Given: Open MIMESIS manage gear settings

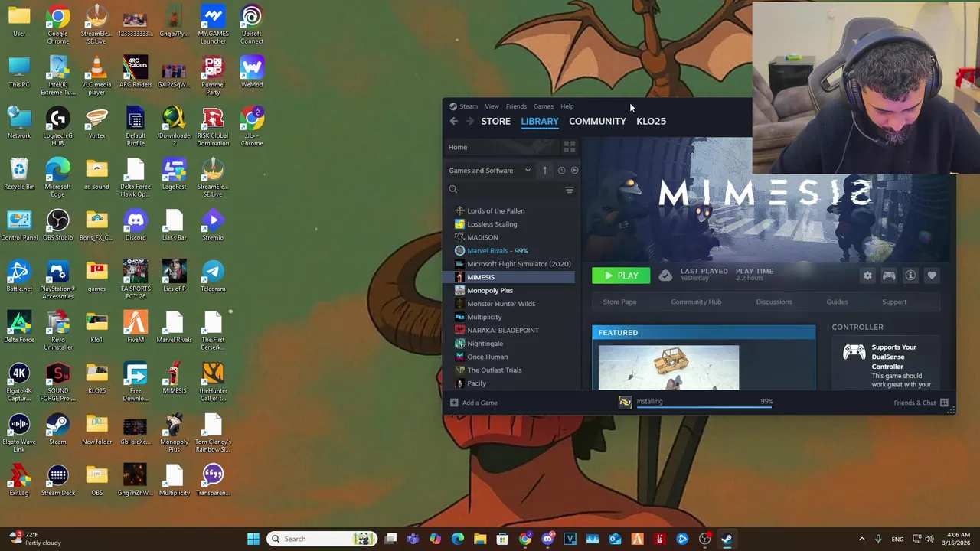Looking at the screenshot, I should pos(867,275).
